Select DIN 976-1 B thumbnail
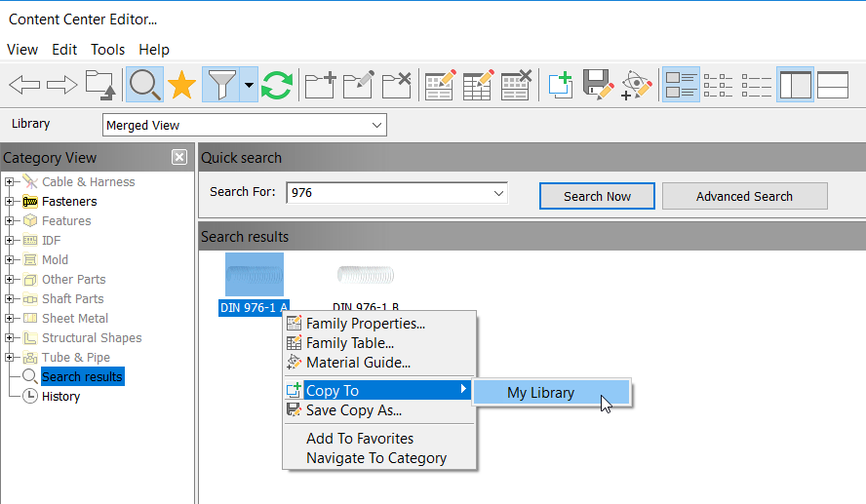The width and height of the screenshot is (866, 504). point(366,274)
